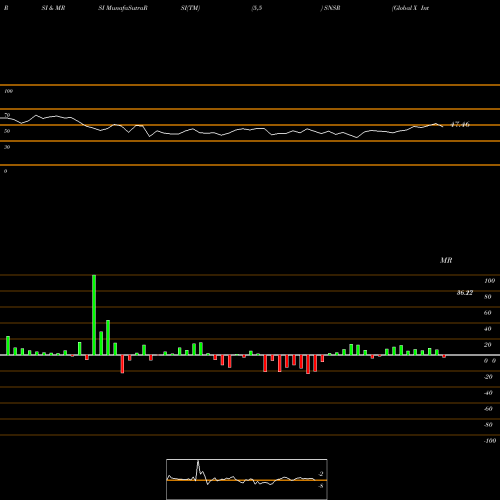Viewport: 500px width, 500px height.
Task: Open the mini overview chart at the bottom
Action: pyautogui.click(x=247, y=479)
